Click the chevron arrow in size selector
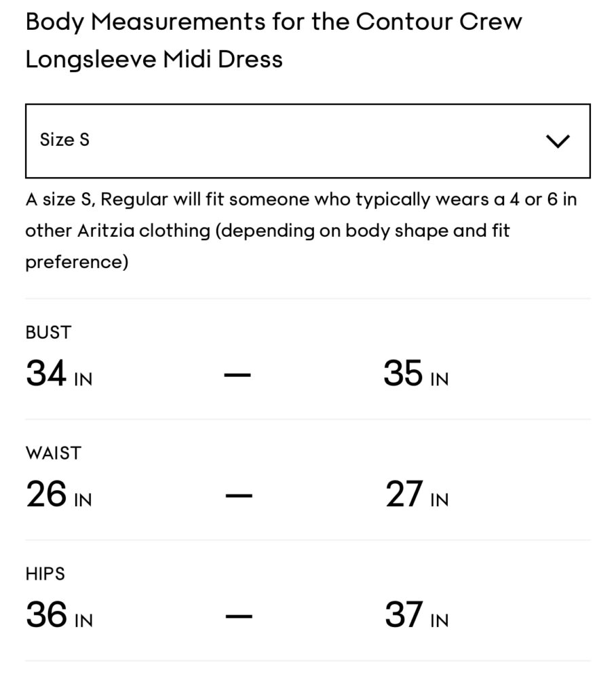The image size is (616, 695). [558, 141]
